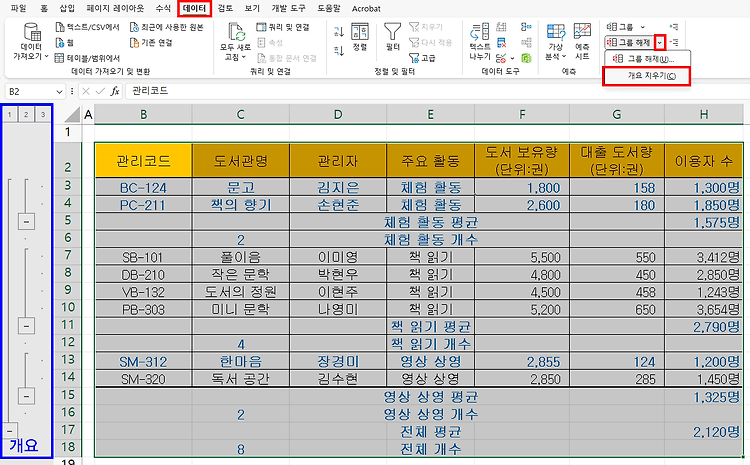Expand the 데이터 가져오기 dropdown arrow
Viewport: 750px width, 465px height.
click(x=46, y=56)
